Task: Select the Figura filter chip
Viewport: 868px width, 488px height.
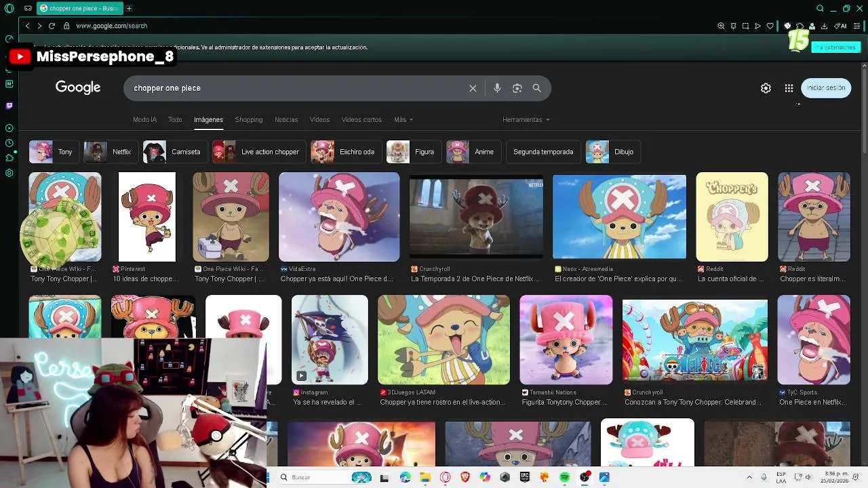Action: 413,152
